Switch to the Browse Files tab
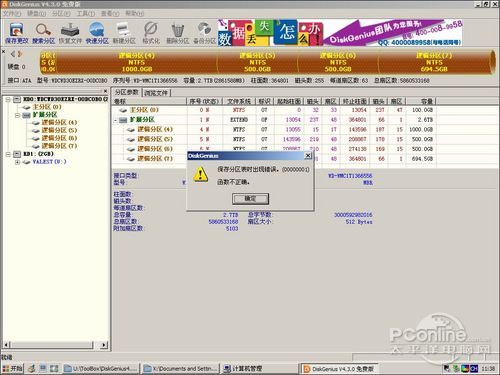Image resolution: width=500 pixels, height=375 pixels. tap(156, 93)
